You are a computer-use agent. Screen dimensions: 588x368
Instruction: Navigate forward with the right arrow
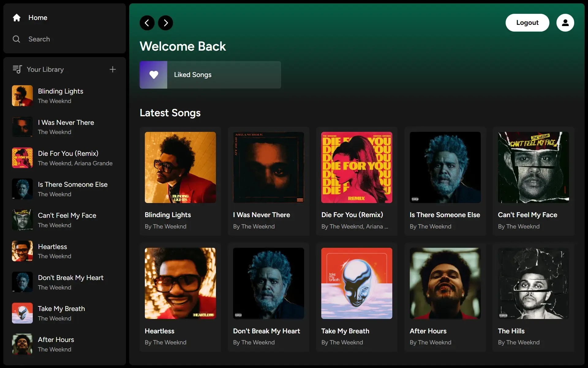[165, 23]
